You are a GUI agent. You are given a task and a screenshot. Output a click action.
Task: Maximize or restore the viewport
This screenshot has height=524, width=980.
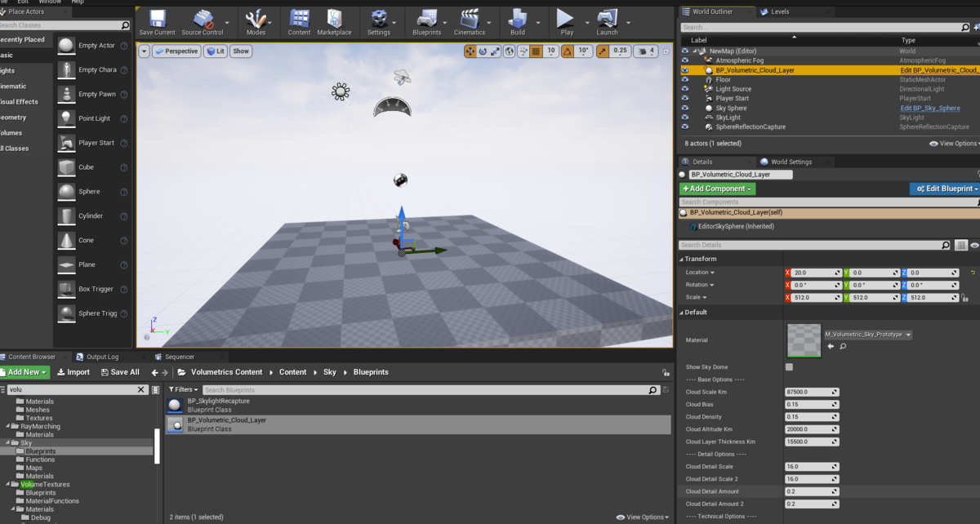point(666,51)
